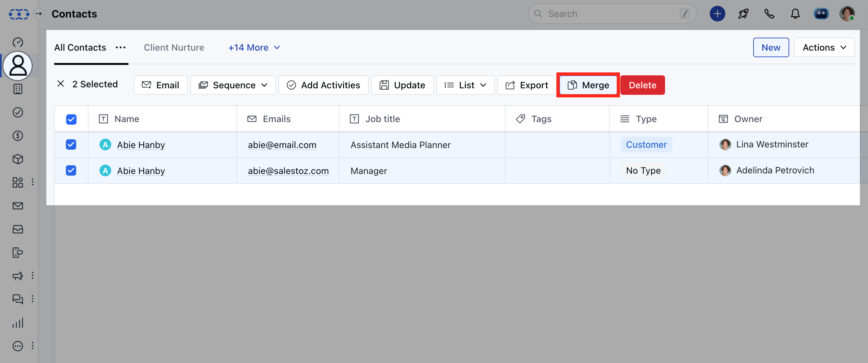
Task: Open the +14 More views menu
Action: (x=254, y=48)
